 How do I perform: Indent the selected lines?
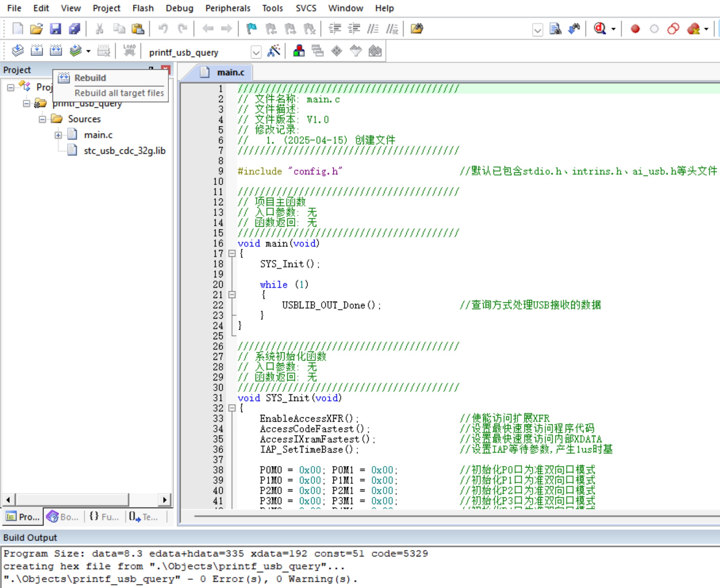[335, 29]
